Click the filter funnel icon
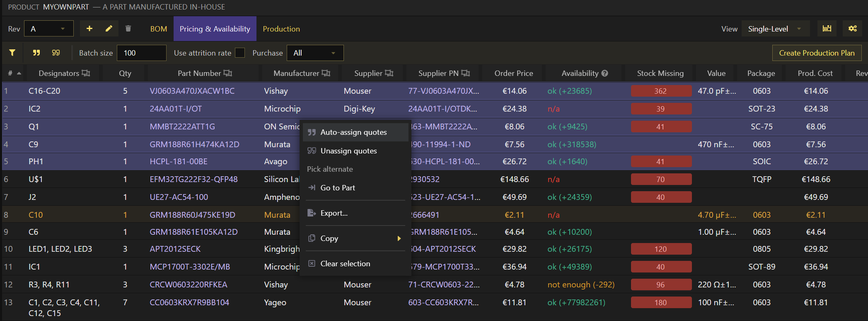Image resolution: width=868 pixels, height=321 pixels. [x=12, y=53]
